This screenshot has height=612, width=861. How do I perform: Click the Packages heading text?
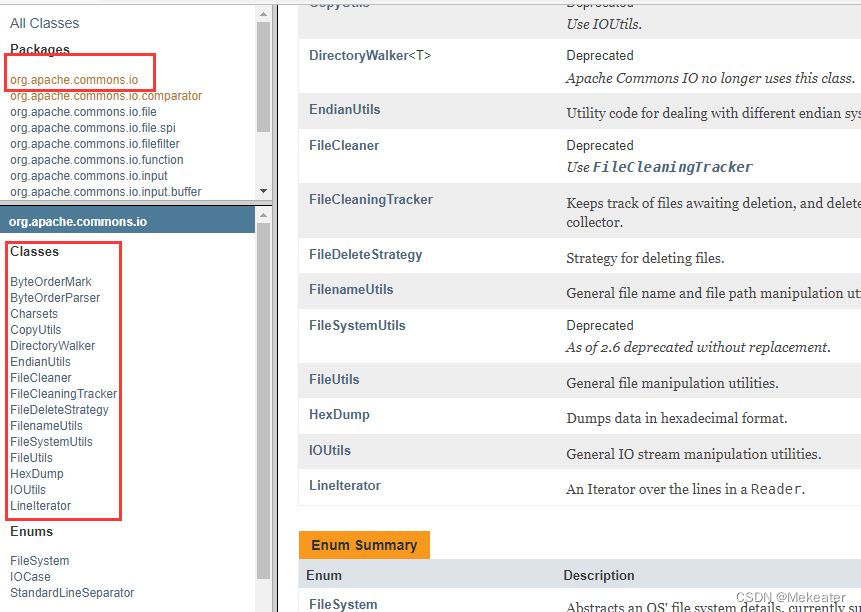pyautogui.click(x=40, y=49)
